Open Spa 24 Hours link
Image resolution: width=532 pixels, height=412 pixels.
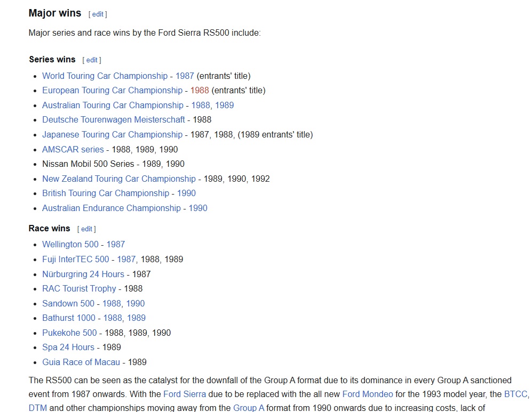pos(68,348)
